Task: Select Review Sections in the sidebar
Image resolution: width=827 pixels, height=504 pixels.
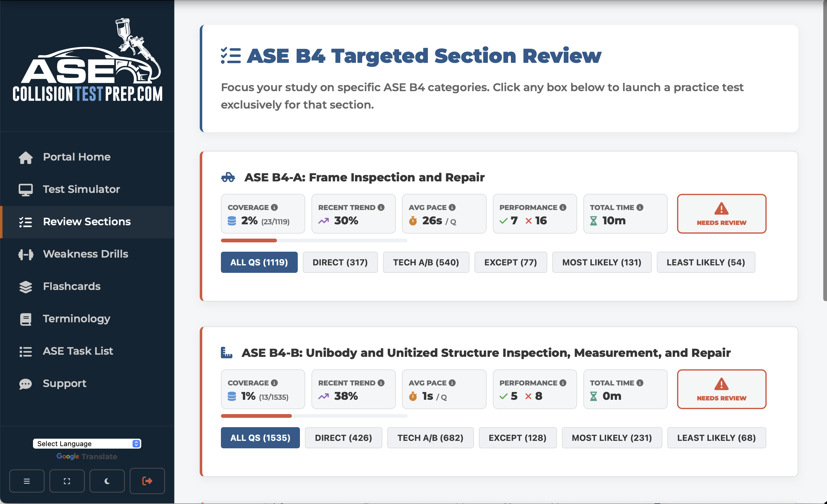Action: (87, 222)
